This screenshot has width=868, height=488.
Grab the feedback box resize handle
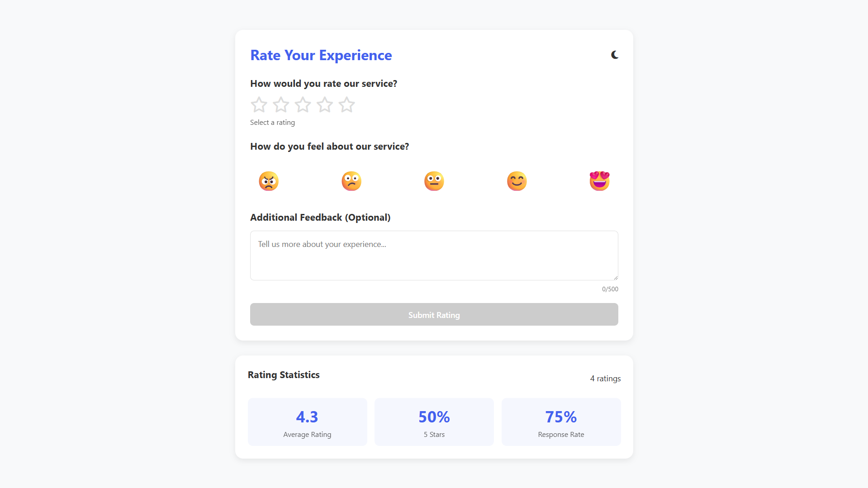click(x=616, y=278)
